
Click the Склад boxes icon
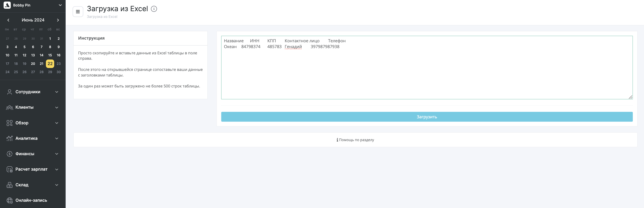pos(9,185)
